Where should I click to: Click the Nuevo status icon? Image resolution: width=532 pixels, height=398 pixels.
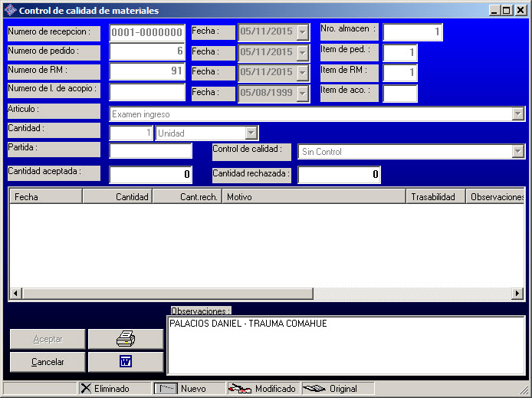[x=166, y=389]
